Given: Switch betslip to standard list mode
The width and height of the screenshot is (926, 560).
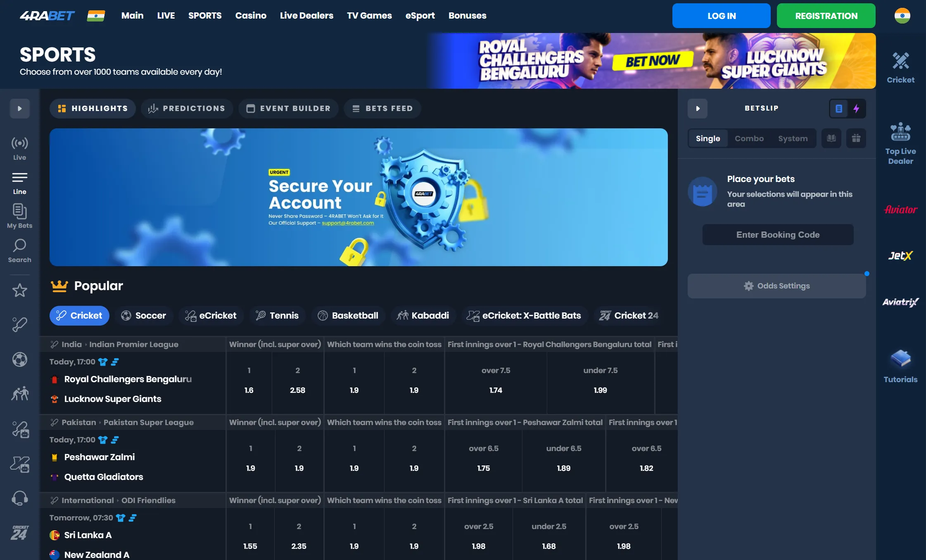Looking at the screenshot, I should pos(839,109).
